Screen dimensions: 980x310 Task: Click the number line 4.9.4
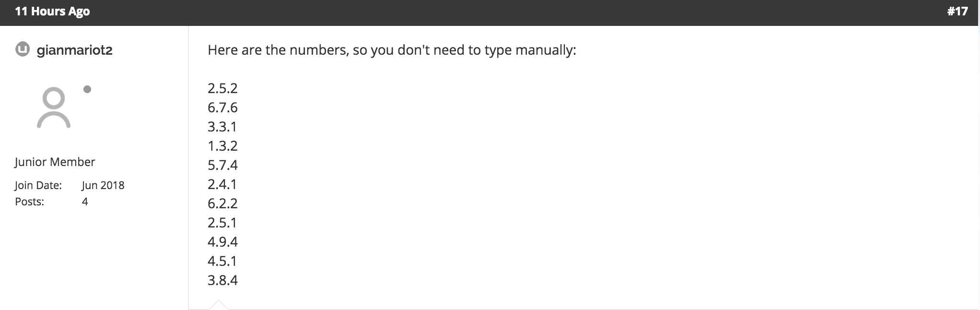(222, 242)
